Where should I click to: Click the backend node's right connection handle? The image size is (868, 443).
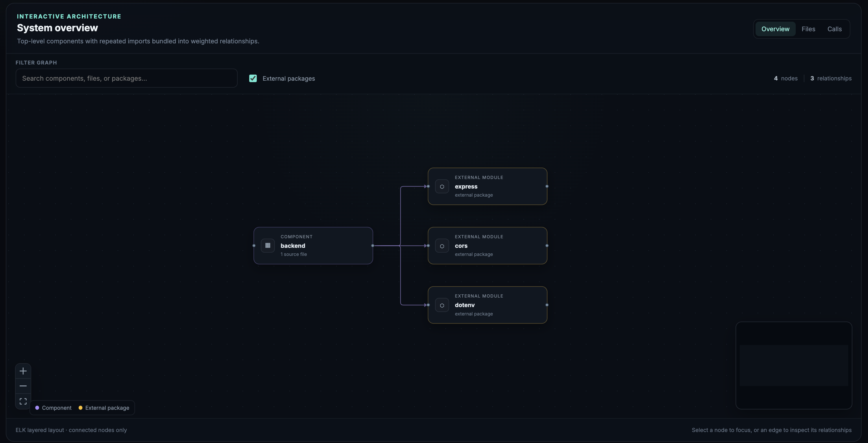click(373, 246)
